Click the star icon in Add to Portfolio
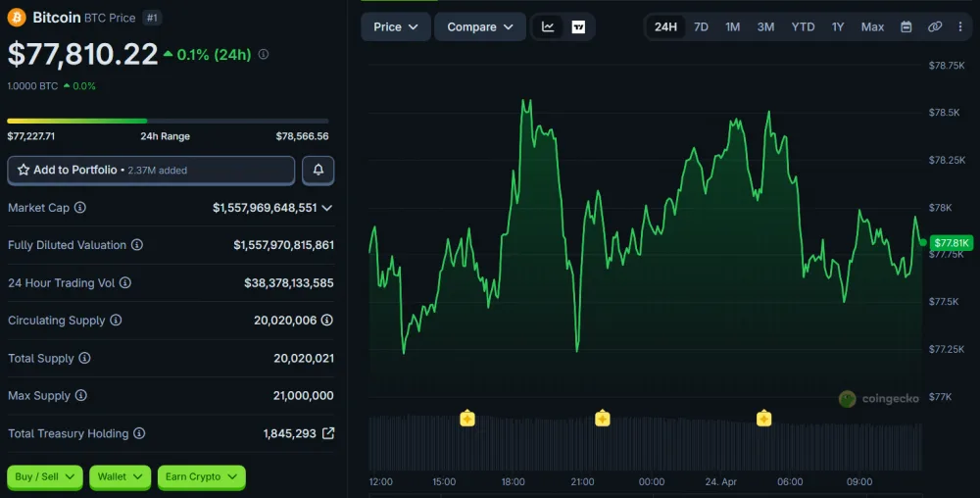 24,170
